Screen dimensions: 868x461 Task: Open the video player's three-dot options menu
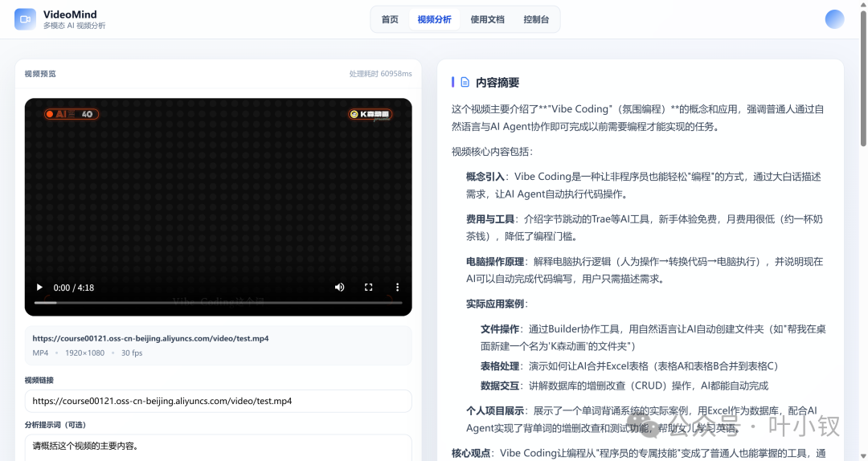point(397,288)
